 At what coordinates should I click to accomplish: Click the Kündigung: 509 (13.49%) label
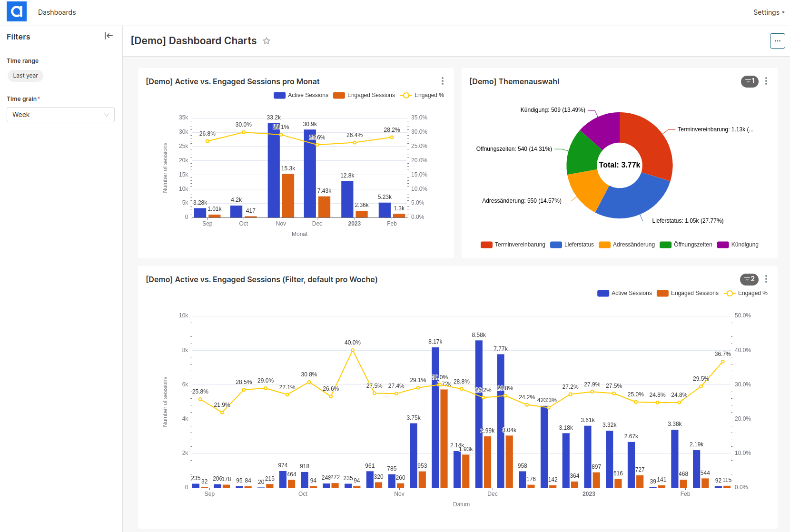(x=553, y=110)
